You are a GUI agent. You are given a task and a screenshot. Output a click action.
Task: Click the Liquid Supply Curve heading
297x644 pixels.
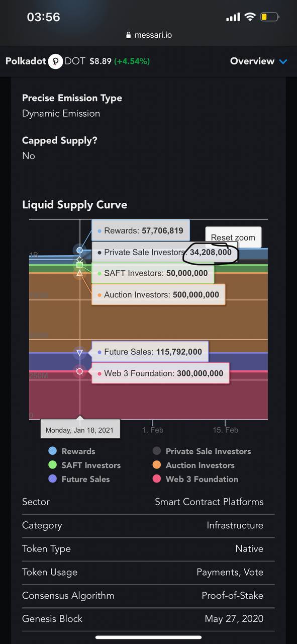tap(74, 205)
